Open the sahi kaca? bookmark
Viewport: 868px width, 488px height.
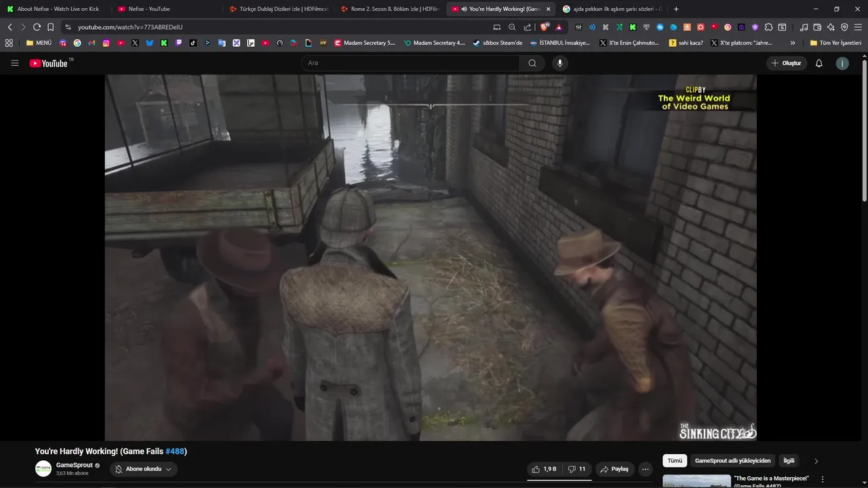686,43
